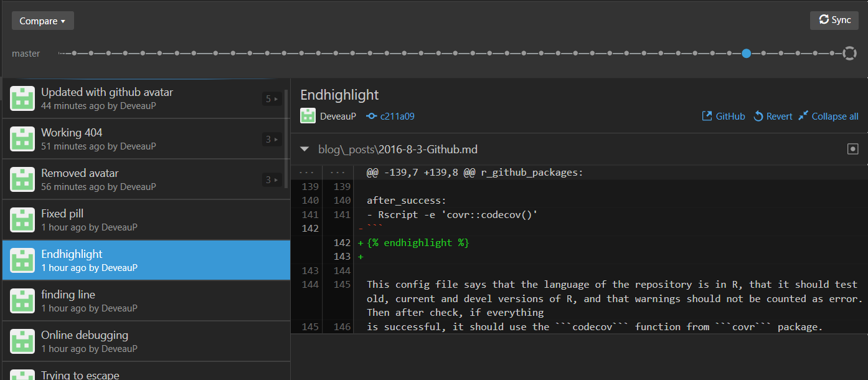
Task: Click the added line '{% endhighlight %}'
Action: tap(418, 243)
